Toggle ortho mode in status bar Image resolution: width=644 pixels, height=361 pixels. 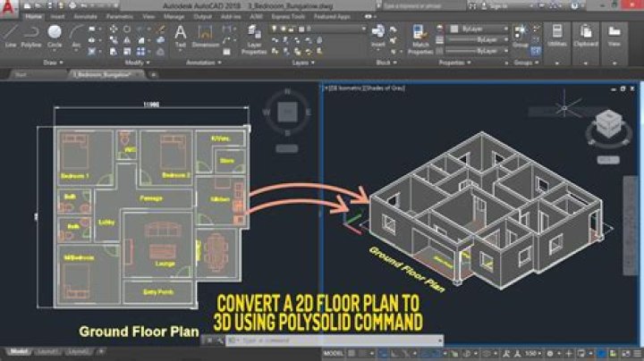click(394, 353)
